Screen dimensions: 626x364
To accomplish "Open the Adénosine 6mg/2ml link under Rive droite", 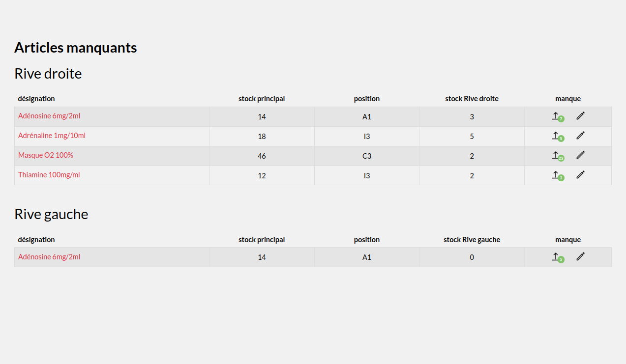I will pos(49,116).
